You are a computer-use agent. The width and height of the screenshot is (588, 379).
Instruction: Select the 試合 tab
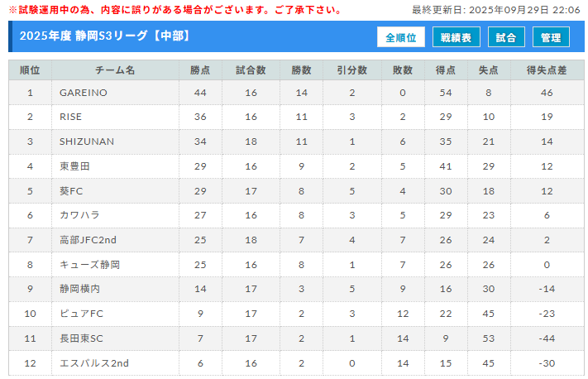pyautogui.click(x=505, y=38)
